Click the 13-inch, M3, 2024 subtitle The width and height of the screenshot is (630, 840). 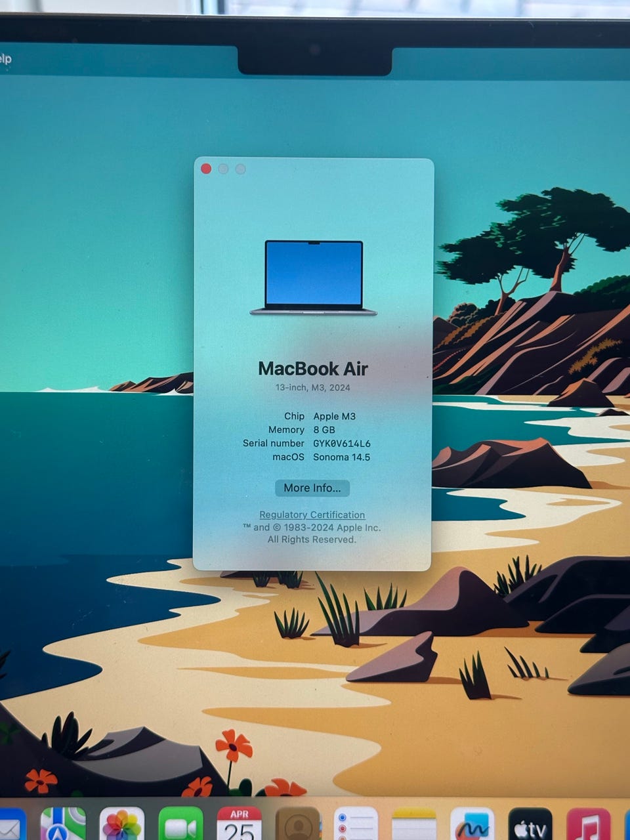(313, 387)
